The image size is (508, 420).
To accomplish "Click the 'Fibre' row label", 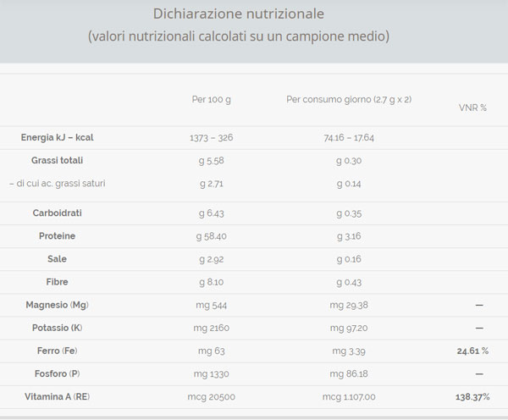I will tap(57, 282).
